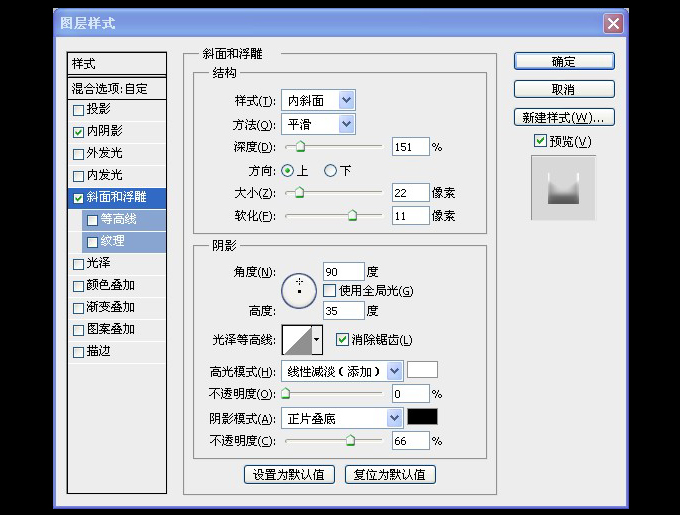
Task: Click the 大小 size slider handle
Action: point(299,192)
